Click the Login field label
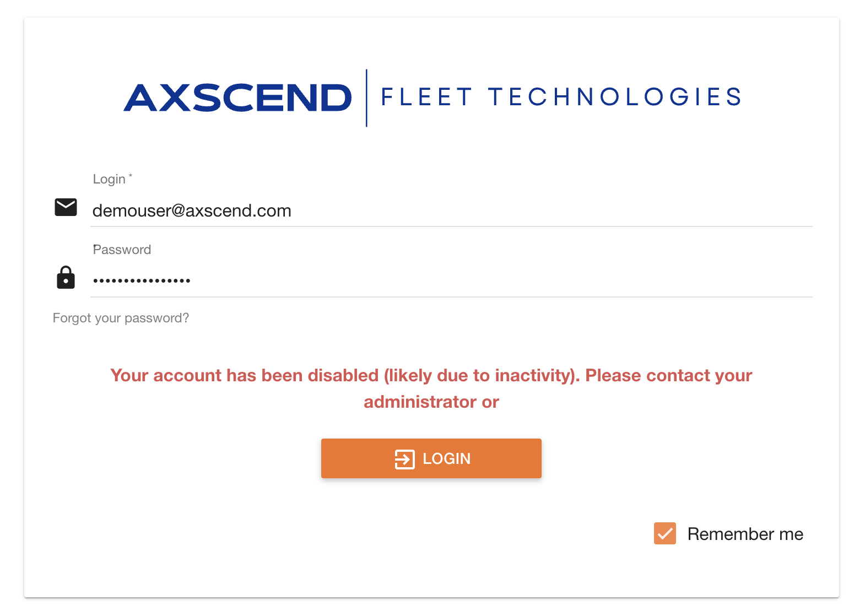Screen dimensions: 854x616 pos(109,179)
